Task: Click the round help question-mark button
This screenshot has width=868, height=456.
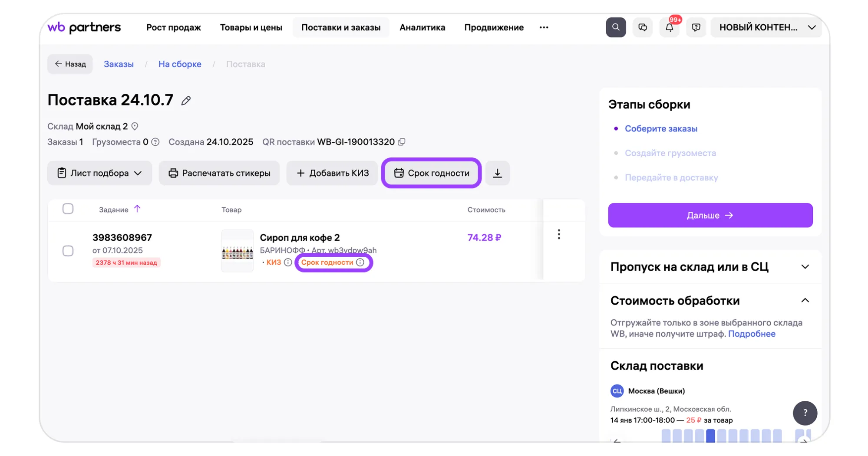Action: [x=805, y=413]
